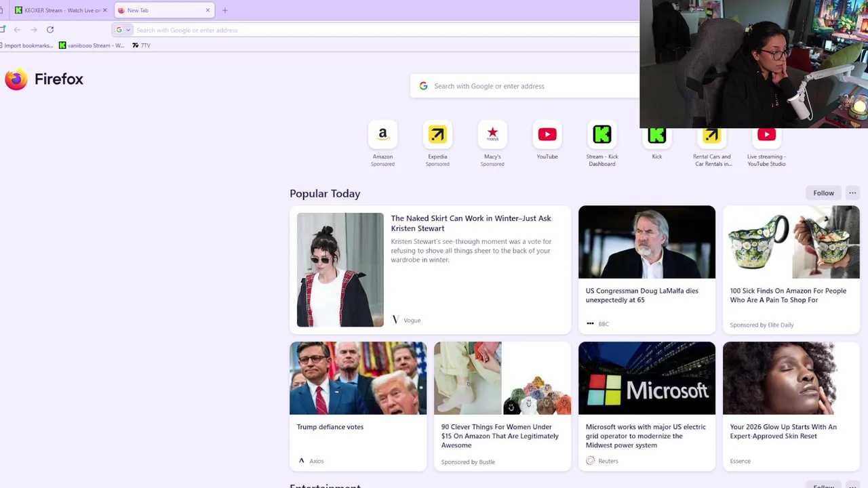This screenshot has width=868, height=488.
Task: Click the Vogue source icon
Action: [x=395, y=320]
